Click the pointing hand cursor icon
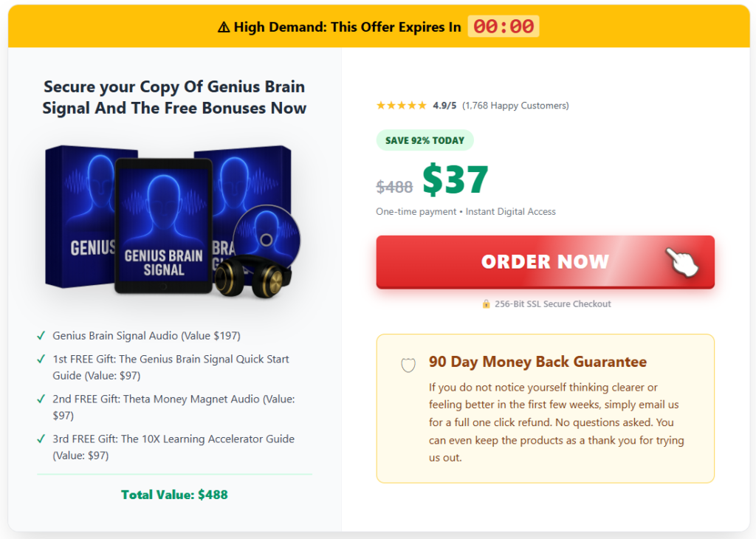Image resolution: width=756 pixels, height=539 pixels. tap(683, 261)
